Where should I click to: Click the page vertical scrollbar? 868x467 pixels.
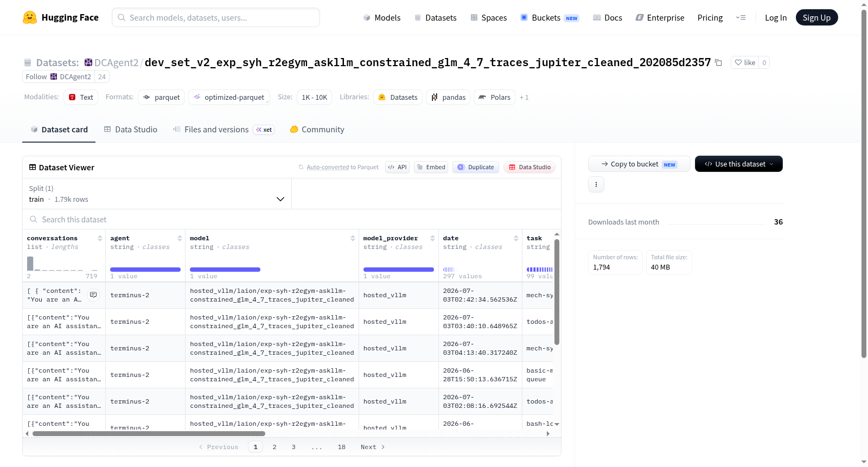(864, 183)
